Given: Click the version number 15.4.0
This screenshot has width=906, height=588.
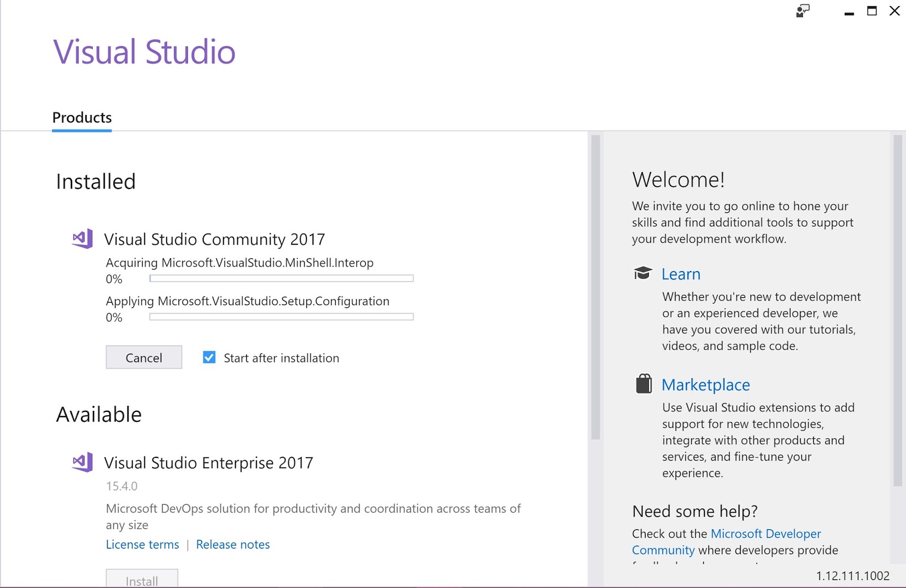Looking at the screenshot, I should (x=122, y=486).
